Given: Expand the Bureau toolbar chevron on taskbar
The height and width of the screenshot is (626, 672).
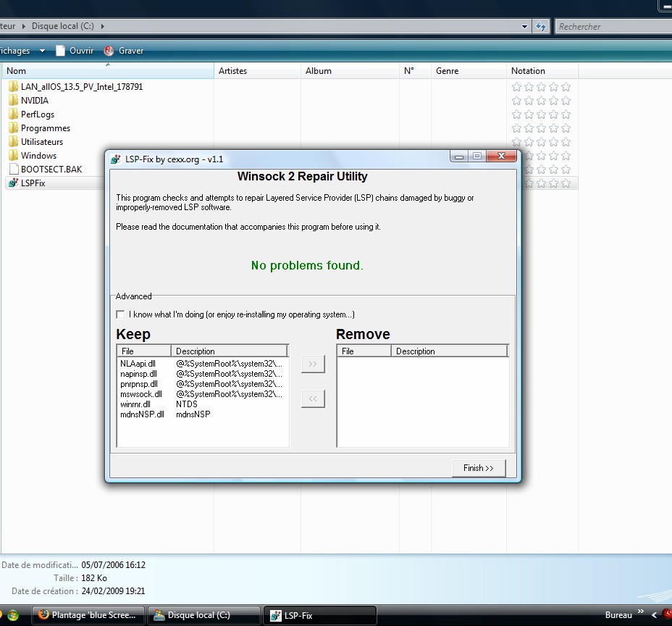Looking at the screenshot, I should pos(641,612).
